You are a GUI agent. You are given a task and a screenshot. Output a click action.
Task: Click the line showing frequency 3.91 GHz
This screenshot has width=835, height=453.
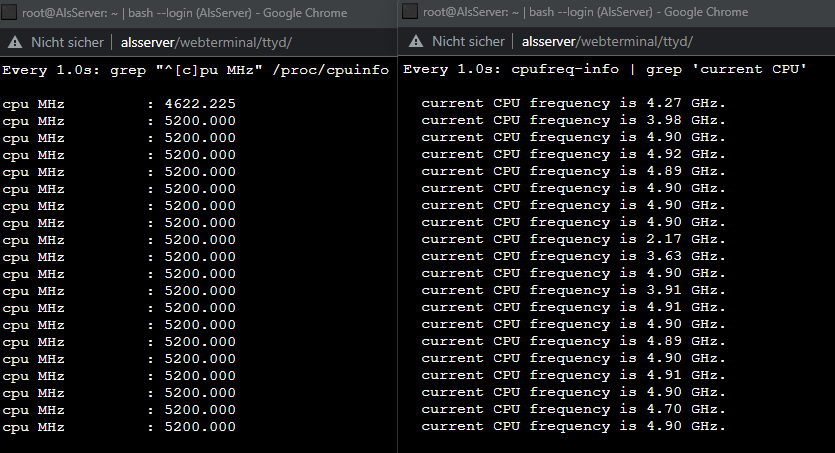574,290
